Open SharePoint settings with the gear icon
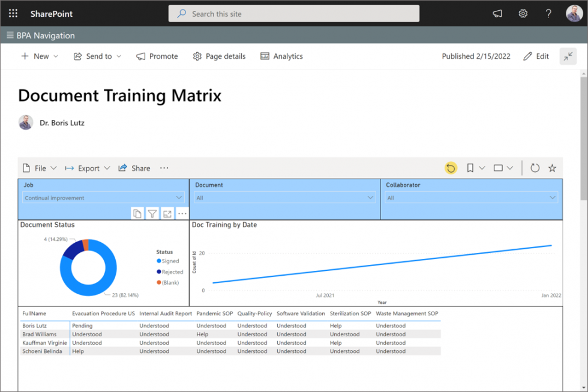588x392 pixels. click(523, 13)
